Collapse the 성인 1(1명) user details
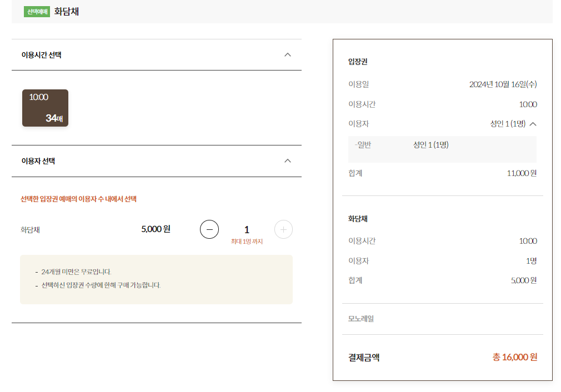Viewport: 561px width, 392px height. click(x=533, y=124)
